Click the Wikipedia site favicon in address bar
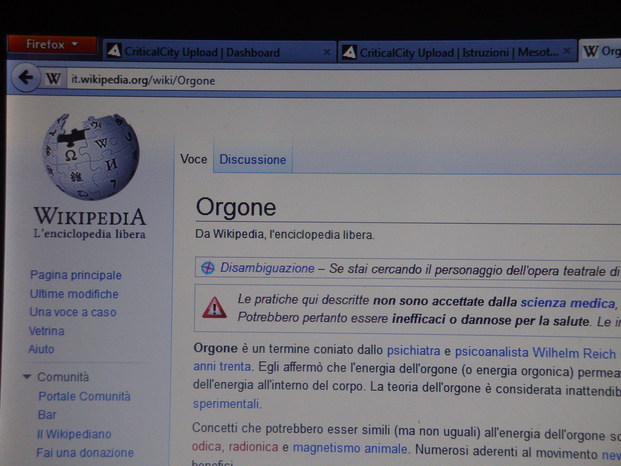Viewport: 621px width, 466px height. [x=53, y=79]
